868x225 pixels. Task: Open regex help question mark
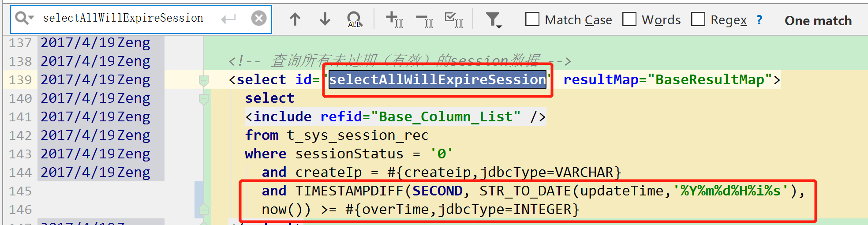[x=759, y=20]
